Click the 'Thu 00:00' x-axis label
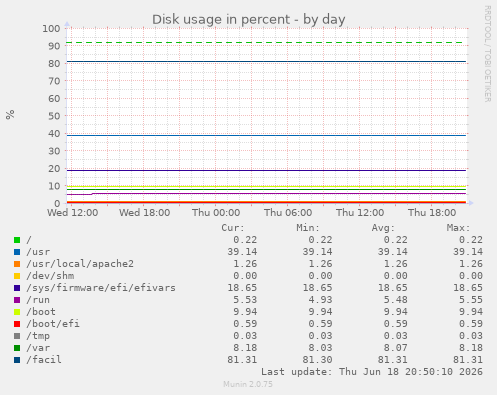The width and height of the screenshot is (497, 395). (x=216, y=213)
